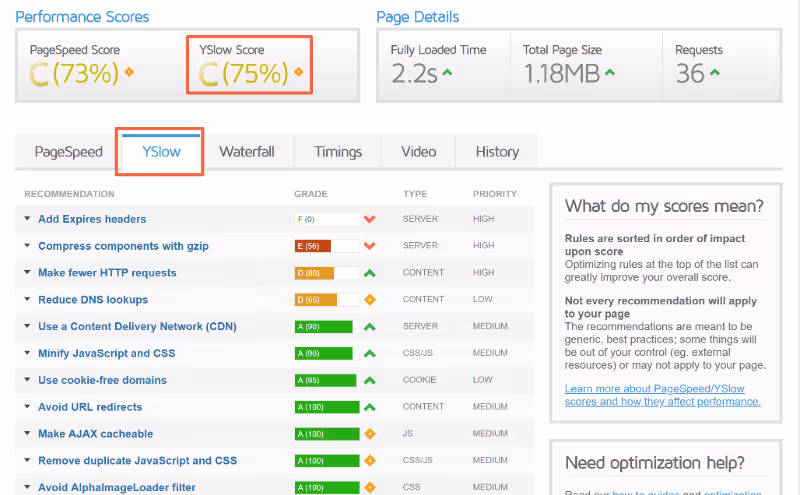Viewport: 800px width, 495px height.
Task: Open Remove duplicate JavaScript and CSS recommendation
Action: coord(137,460)
